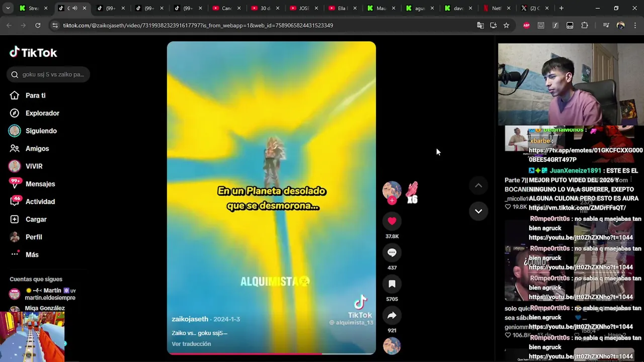
Task: Go to next video with down arrow
Action: tap(478, 211)
